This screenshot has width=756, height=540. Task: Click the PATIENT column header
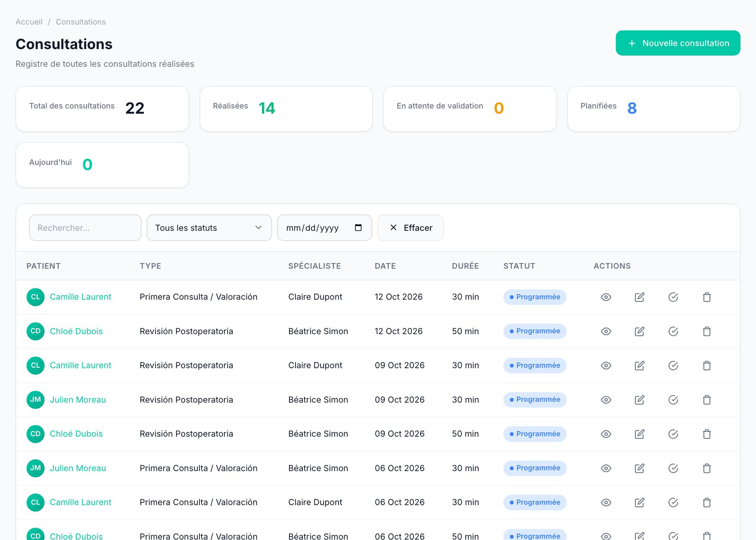click(x=44, y=266)
